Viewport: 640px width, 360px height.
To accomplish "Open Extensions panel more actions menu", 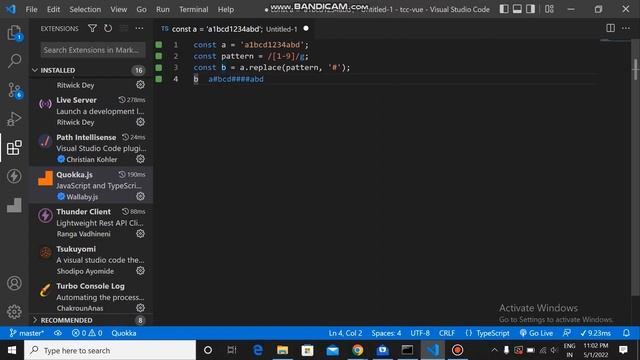I will click(x=139, y=28).
